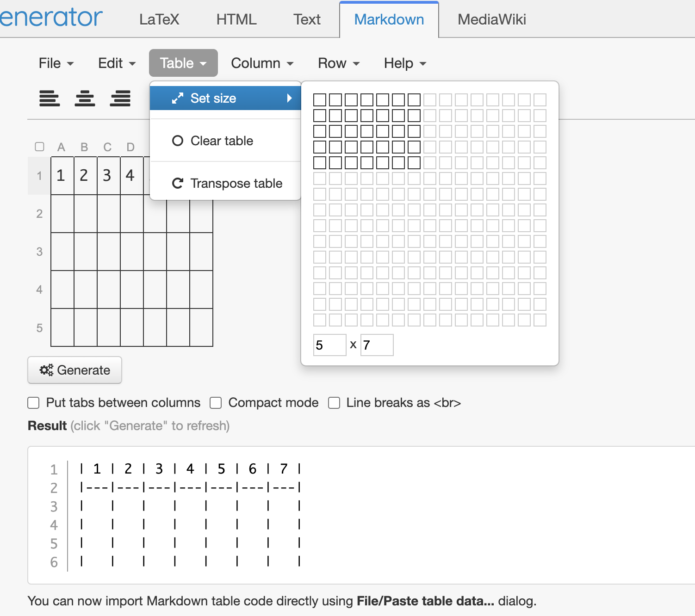Click the Clear table circle icon
Image resolution: width=695 pixels, height=616 pixels.
click(x=178, y=141)
